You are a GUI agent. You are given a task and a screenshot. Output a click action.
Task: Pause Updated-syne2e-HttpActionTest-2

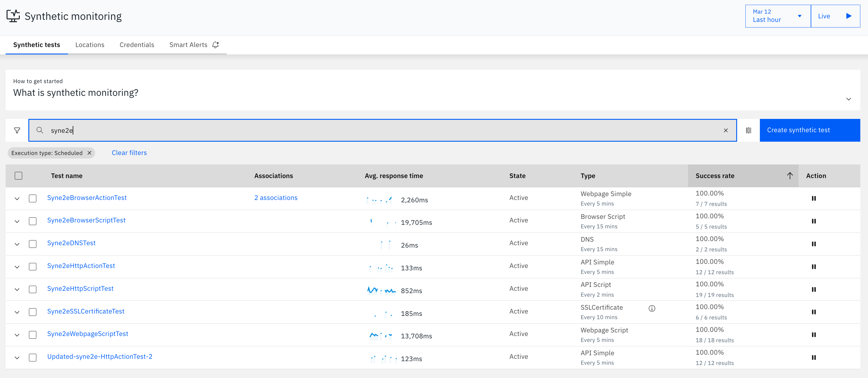tap(814, 357)
